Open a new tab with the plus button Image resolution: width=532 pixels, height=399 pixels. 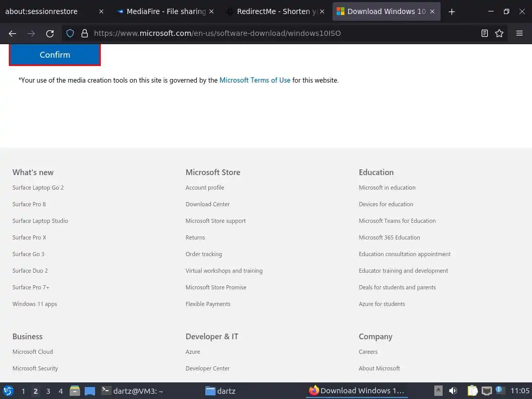tap(451, 12)
